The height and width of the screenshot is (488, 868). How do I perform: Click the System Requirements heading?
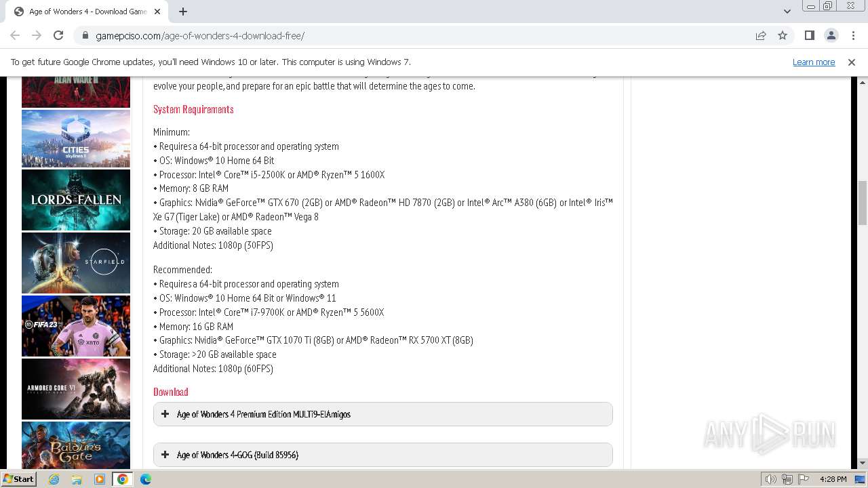pos(193,109)
